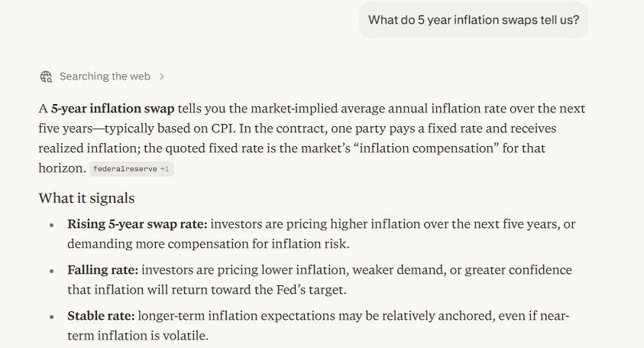Viewport: 644px width, 348px height.
Task: Click the quoted phrase "inflation compensation"
Action: (429, 148)
